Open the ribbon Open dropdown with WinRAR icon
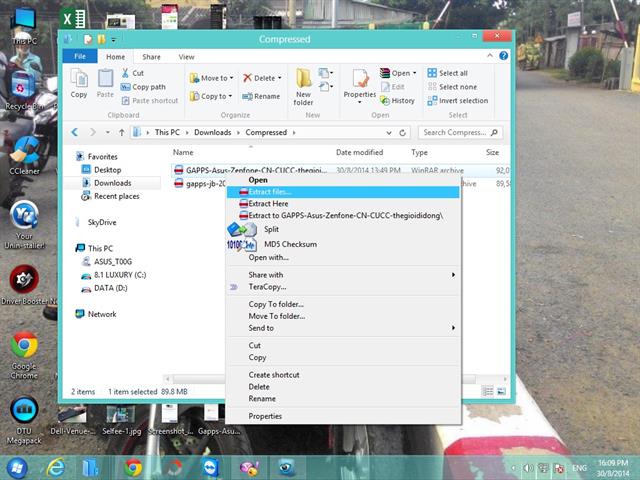640x480 pixels. pos(398,73)
